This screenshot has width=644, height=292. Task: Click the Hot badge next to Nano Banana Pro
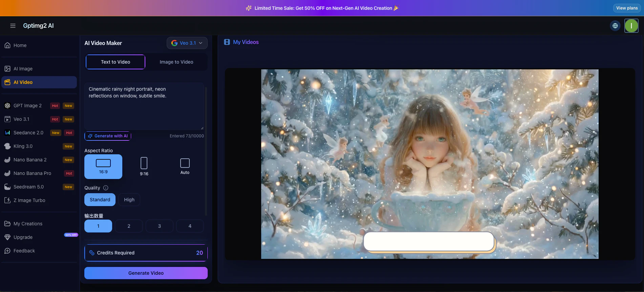69,173
